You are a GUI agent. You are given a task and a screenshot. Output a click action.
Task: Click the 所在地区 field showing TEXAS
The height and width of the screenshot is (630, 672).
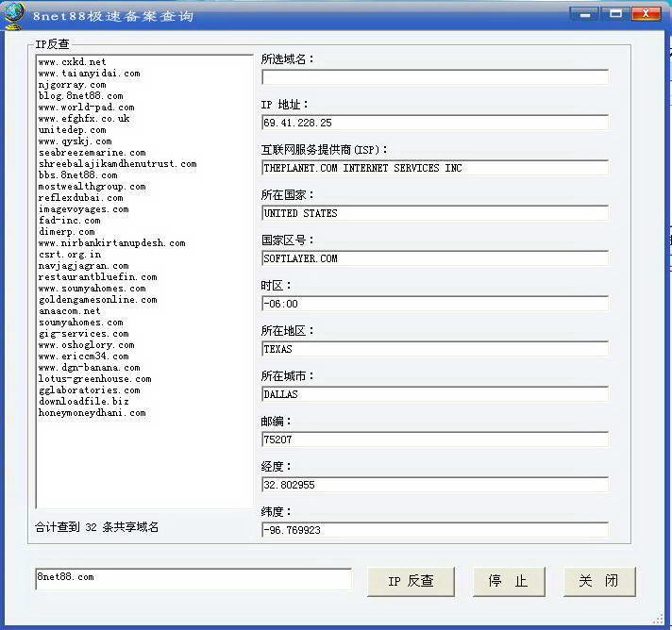point(434,349)
